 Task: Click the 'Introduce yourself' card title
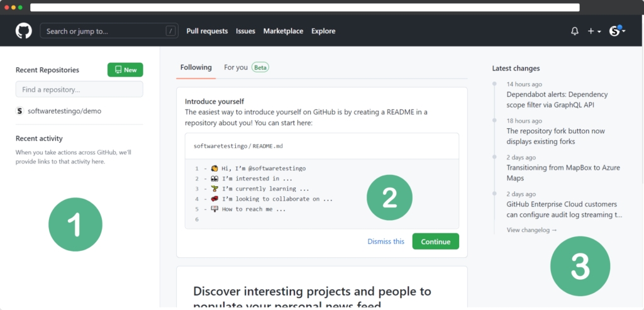214,101
